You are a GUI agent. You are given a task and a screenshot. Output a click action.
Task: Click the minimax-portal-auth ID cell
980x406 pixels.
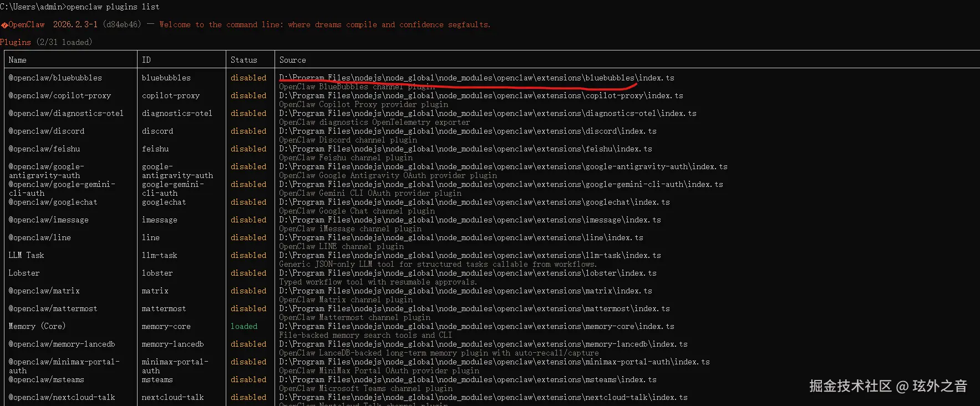(175, 366)
